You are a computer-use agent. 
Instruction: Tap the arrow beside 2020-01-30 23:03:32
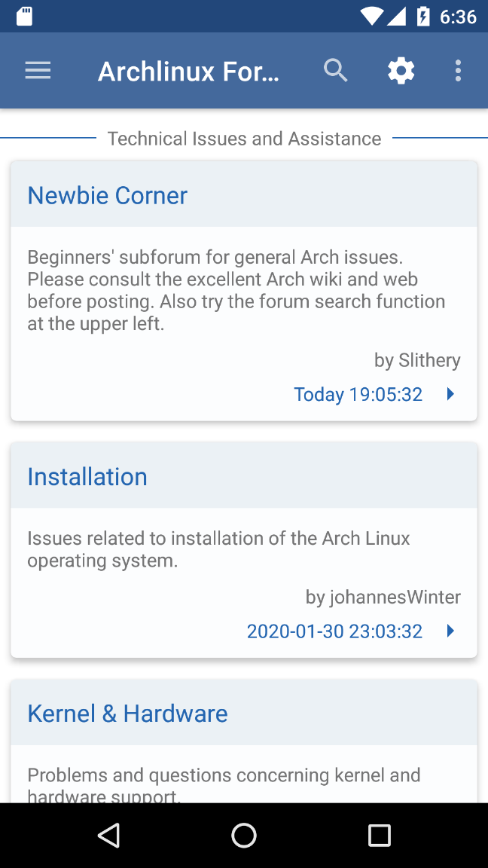[x=450, y=631]
